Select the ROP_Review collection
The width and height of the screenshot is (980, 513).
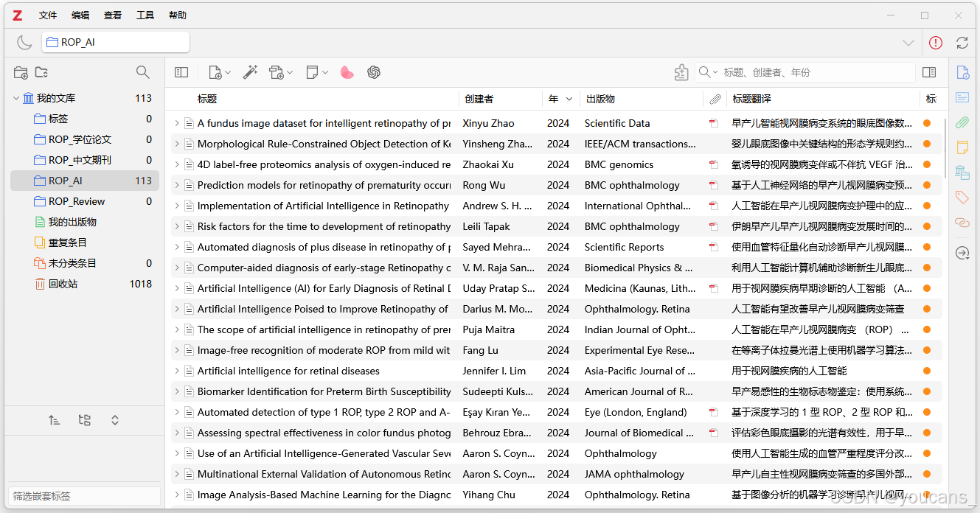coord(85,201)
